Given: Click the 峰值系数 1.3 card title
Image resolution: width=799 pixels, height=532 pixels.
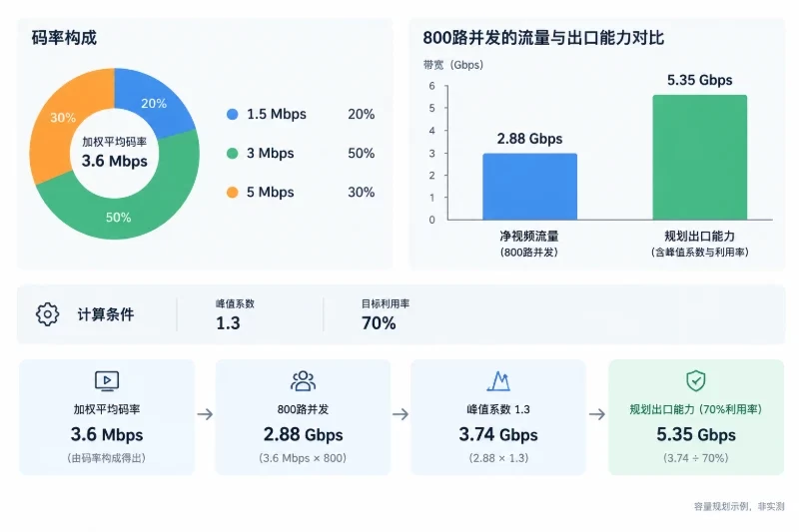Looking at the screenshot, I should [x=498, y=409].
